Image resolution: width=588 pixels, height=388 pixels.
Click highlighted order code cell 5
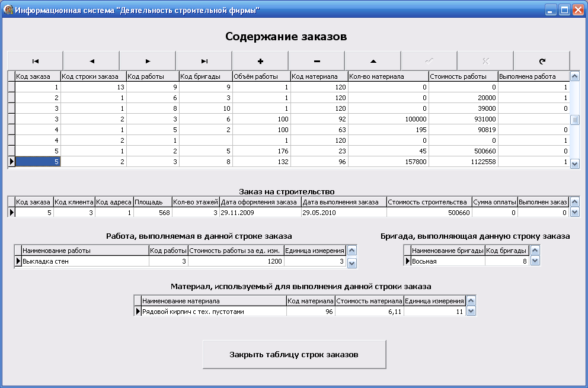point(37,162)
